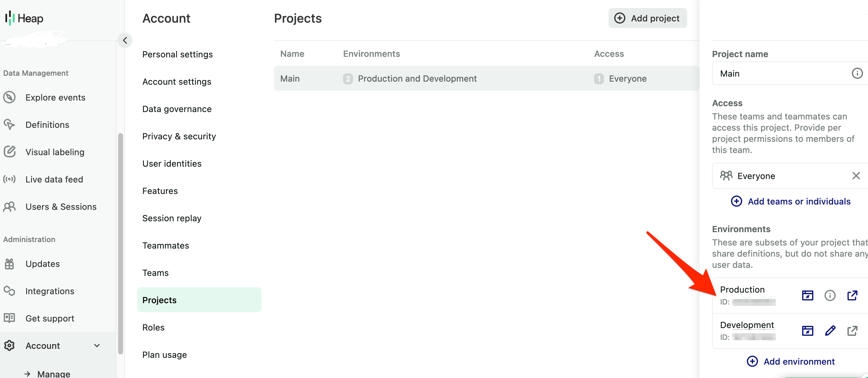Screen dimensions: 868x378
Task: Open Live data feed page
Action: click(54, 179)
